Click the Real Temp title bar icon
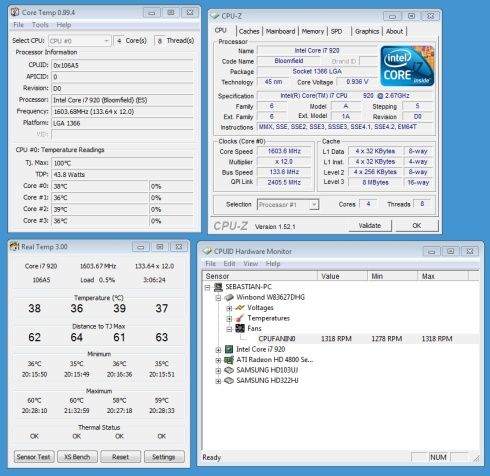The width and height of the screenshot is (490, 476). [x=14, y=246]
